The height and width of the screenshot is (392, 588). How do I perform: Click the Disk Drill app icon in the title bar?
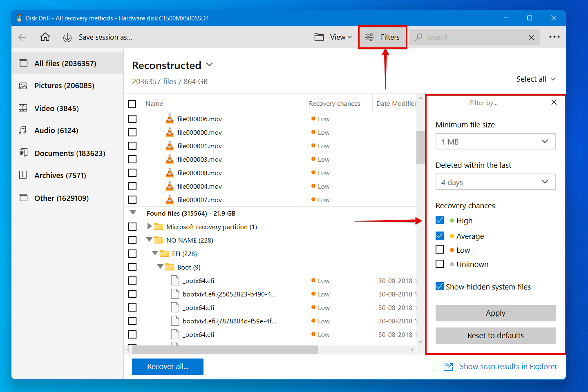click(19, 18)
